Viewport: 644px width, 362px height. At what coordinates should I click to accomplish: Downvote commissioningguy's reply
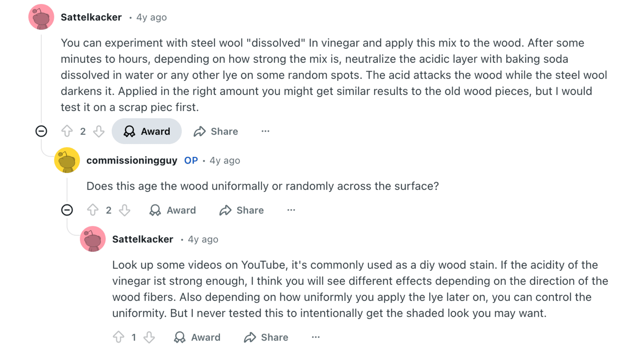[x=124, y=210]
